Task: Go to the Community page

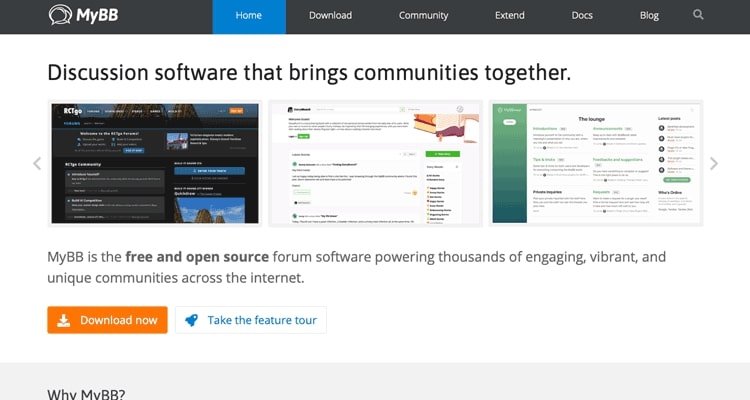Action: coord(423,17)
